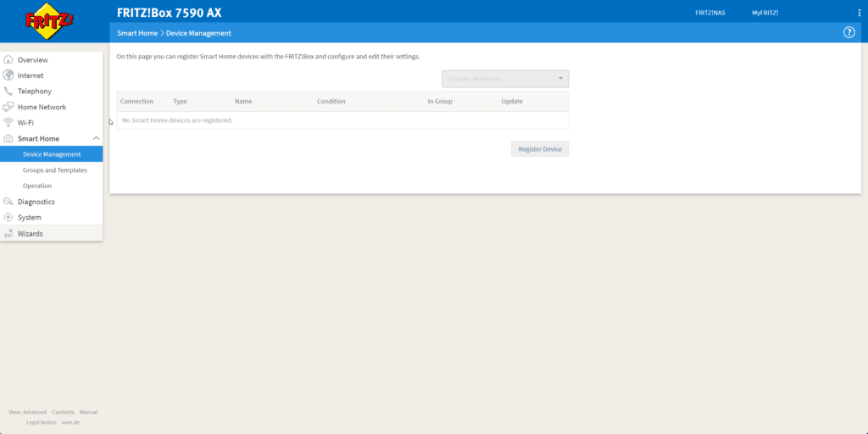
Task: Click the Diagnostics icon in sidebar
Action: point(8,202)
